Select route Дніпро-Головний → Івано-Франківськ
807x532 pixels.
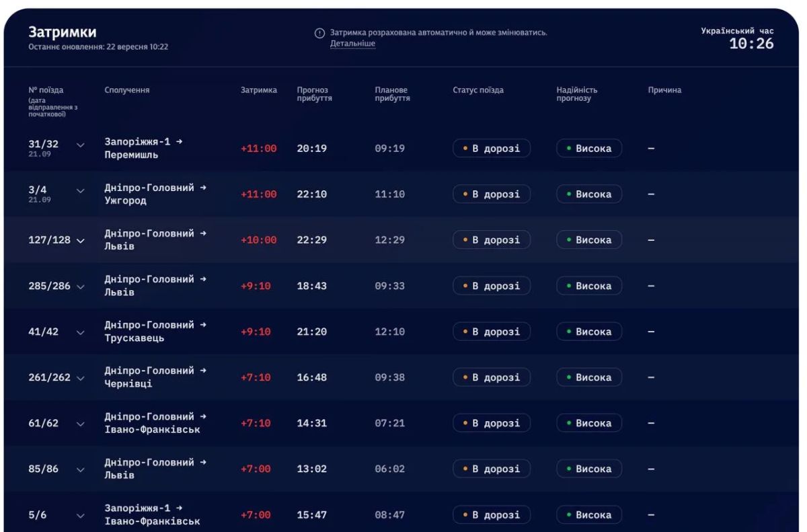tap(155, 422)
